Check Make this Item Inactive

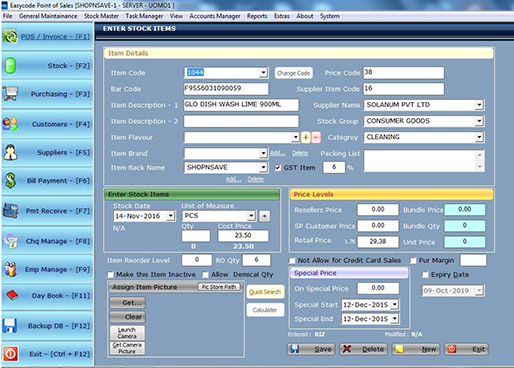[111, 275]
